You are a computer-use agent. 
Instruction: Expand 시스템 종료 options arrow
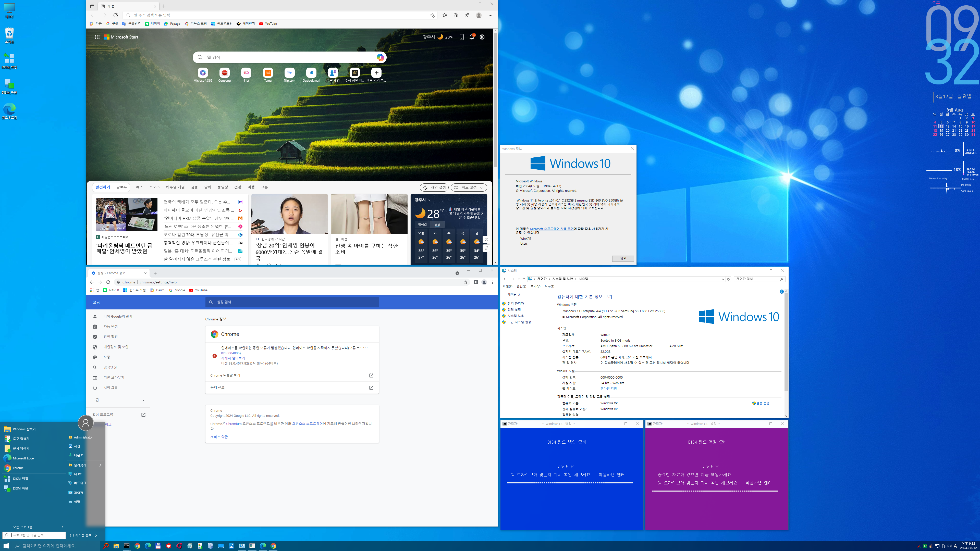point(96,535)
